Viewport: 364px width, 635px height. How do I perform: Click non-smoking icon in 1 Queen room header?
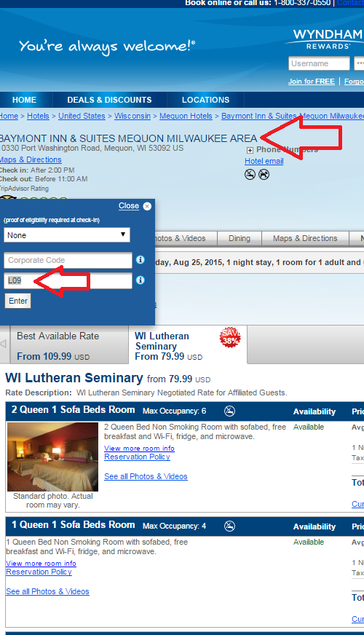pos(229,526)
